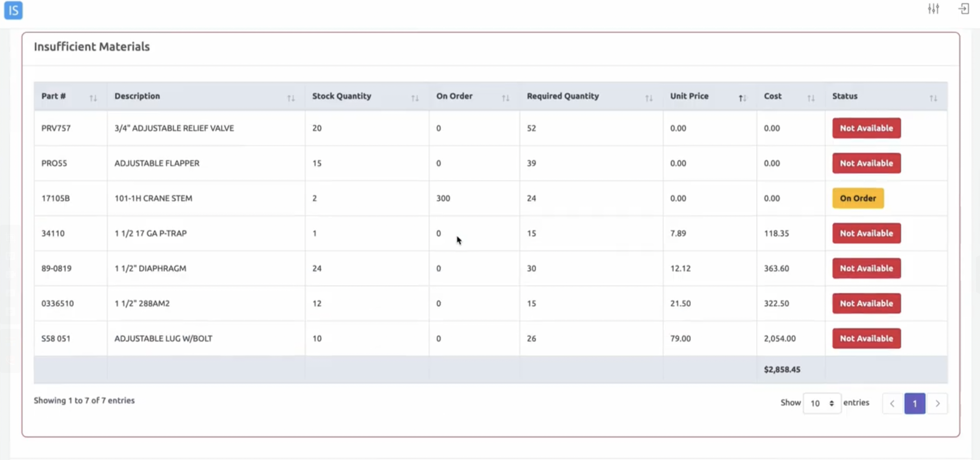Click Not Available badge for S58 051

[x=866, y=338]
